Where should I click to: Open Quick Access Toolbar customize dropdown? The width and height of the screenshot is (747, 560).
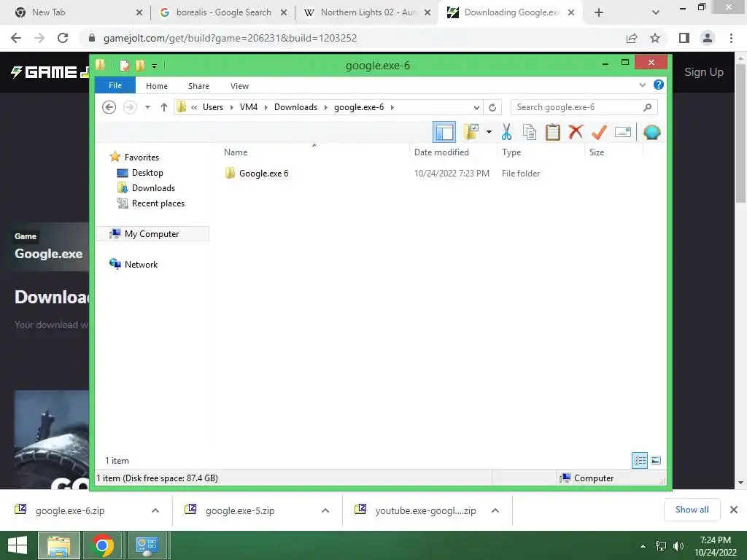(155, 66)
